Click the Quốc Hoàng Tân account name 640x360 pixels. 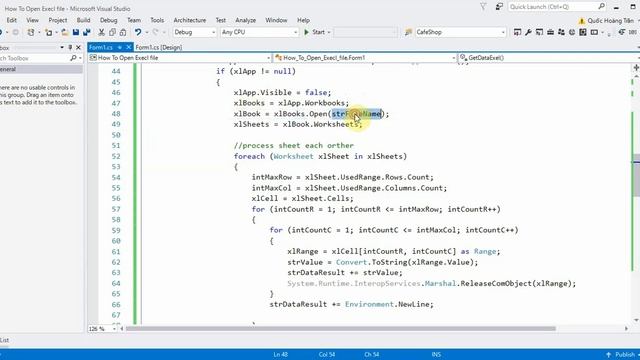click(x=611, y=20)
